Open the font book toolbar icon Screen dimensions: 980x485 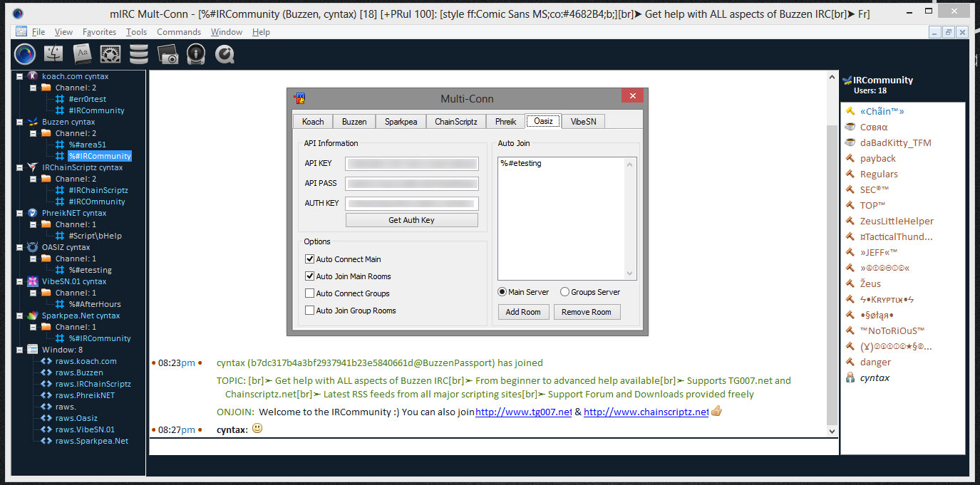(82, 54)
